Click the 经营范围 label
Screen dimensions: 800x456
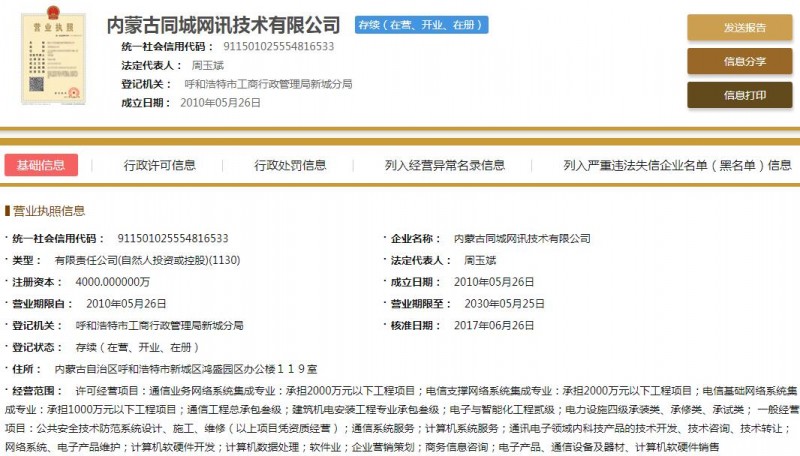point(37,391)
